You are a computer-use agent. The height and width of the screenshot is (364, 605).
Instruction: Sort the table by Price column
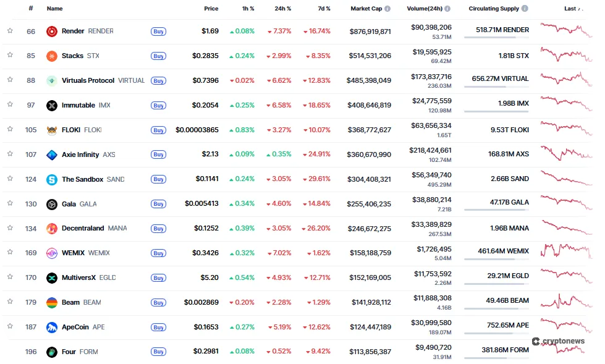211,9
